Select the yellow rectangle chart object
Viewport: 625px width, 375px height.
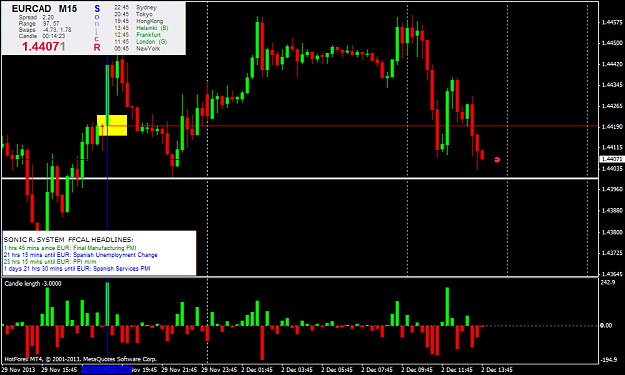[x=112, y=126]
